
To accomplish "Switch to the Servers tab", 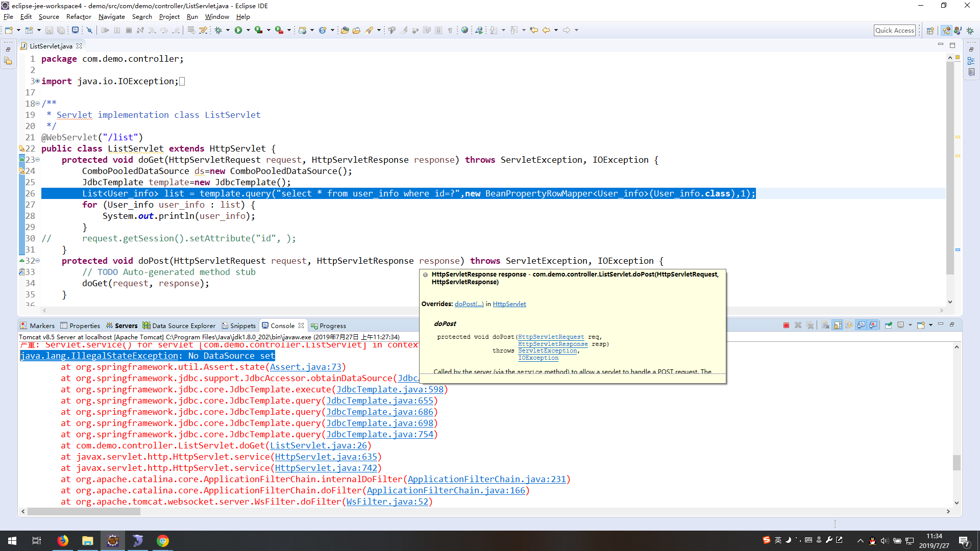I will click(x=126, y=325).
